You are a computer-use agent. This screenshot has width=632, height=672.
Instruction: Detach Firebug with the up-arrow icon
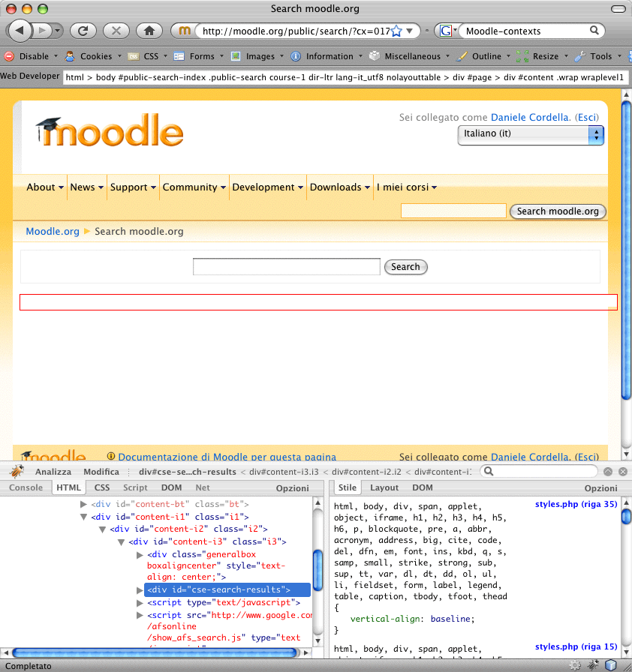[x=608, y=472]
